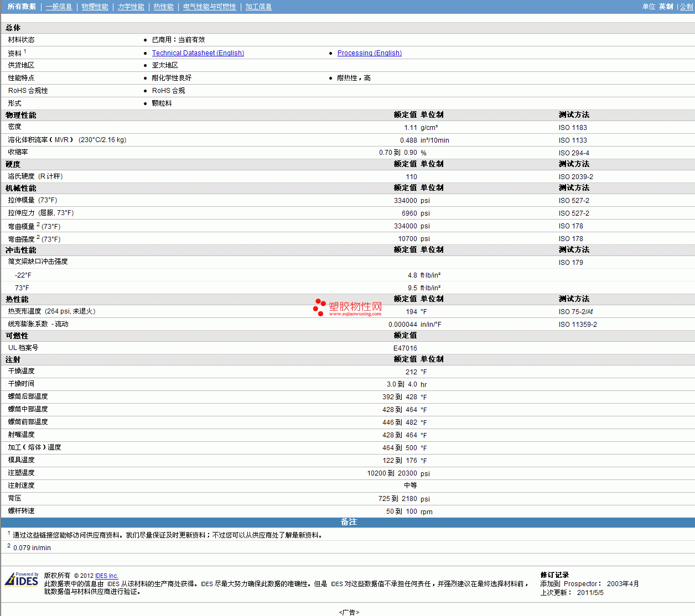
Task: Click footnote 0.079 in/min
Action: pos(32,548)
